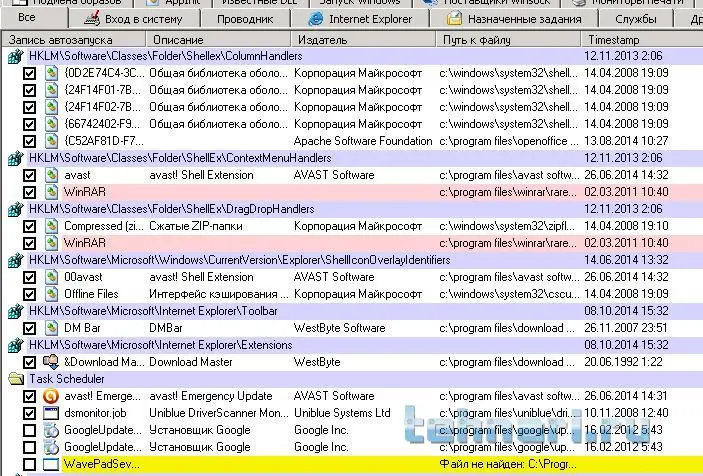Uncheck the avast! Emerge... task checkbox
The image size is (703, 476).
point(30,396)
